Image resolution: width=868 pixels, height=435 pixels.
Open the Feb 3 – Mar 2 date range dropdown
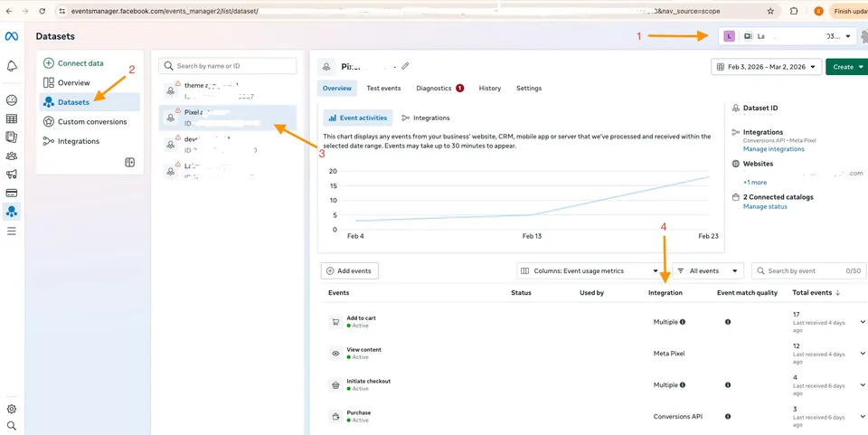pos(766,67)
